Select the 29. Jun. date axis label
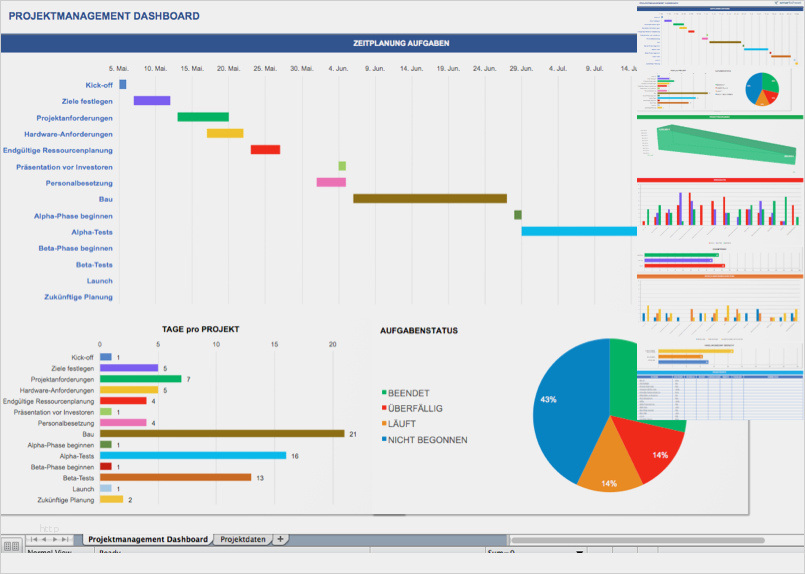Screen dimensions: 805x574 [x=521, y=68]
